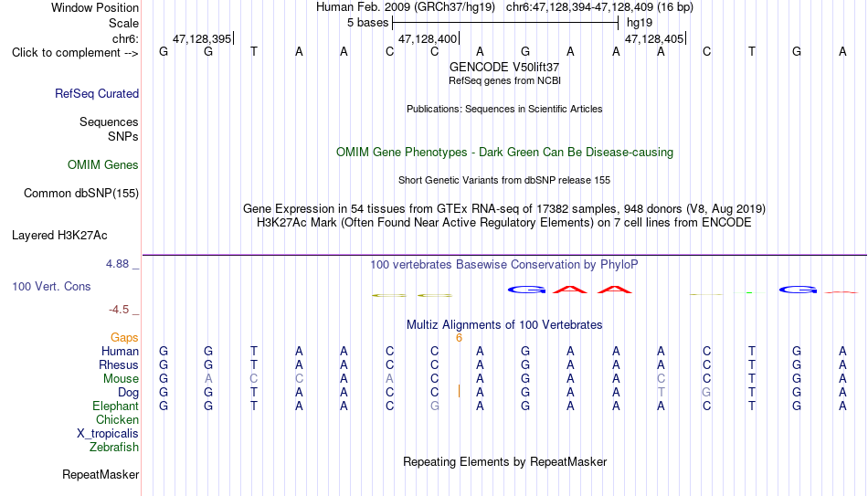
Task: Select the Elephant alignment row label
Action: [x=115, y=406]
